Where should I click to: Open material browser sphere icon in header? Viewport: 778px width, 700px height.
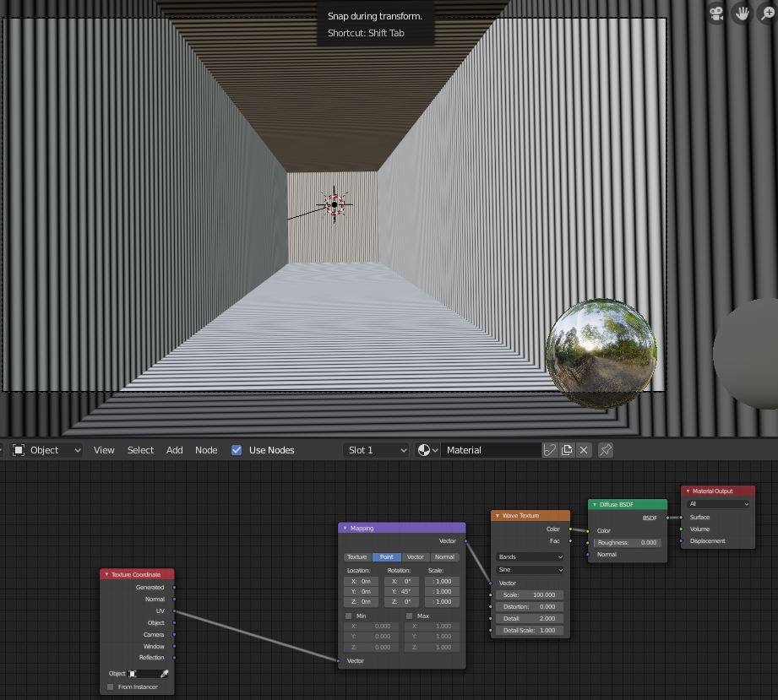(423, 449)
